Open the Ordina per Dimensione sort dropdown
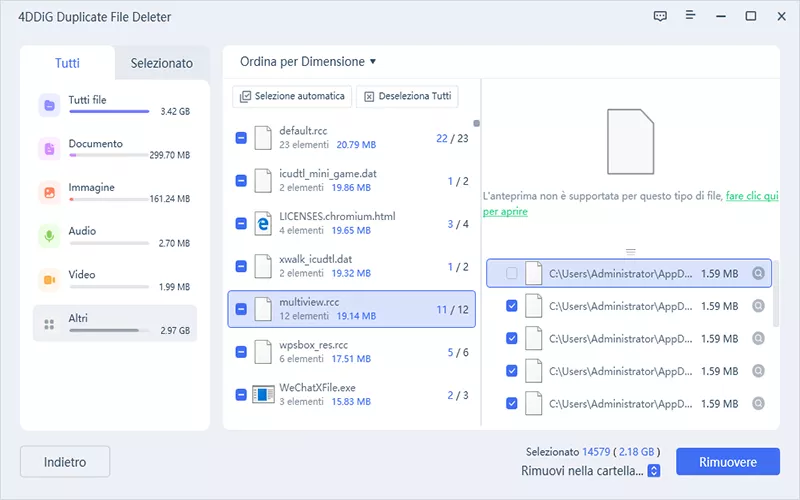Screen dimensions: 800x500 pos(308,62)
